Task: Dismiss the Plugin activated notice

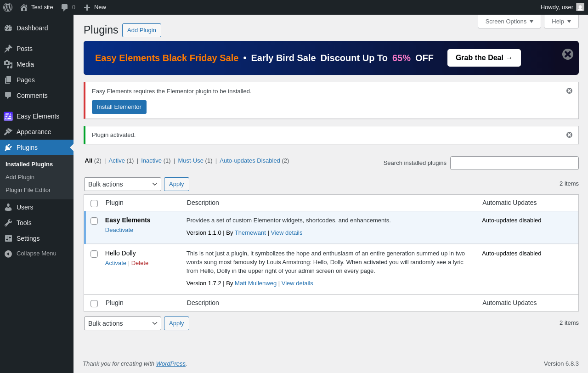Action: pos(569,135)
